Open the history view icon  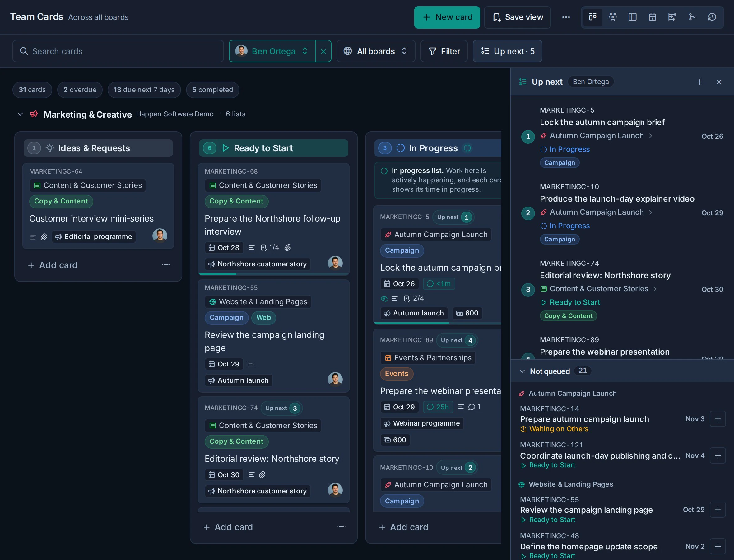click(x=712, y=17)
